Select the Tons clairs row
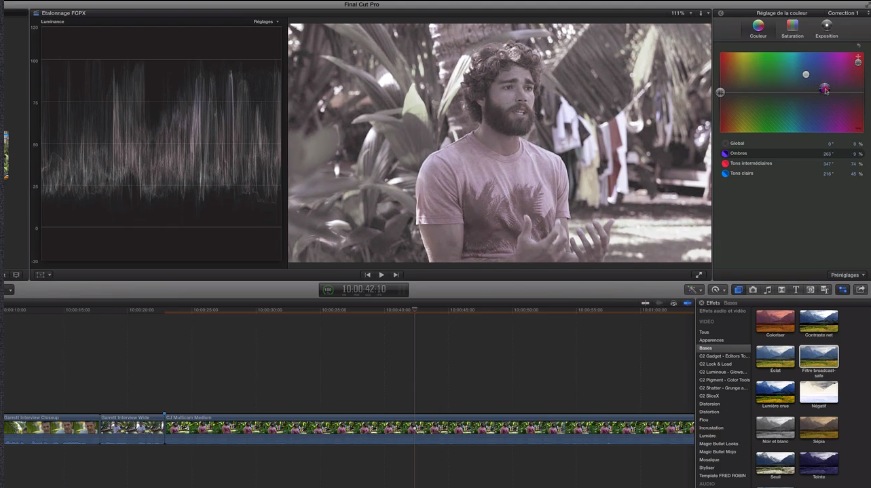Viewport: 871px width, 488px height. click(792, 173)
